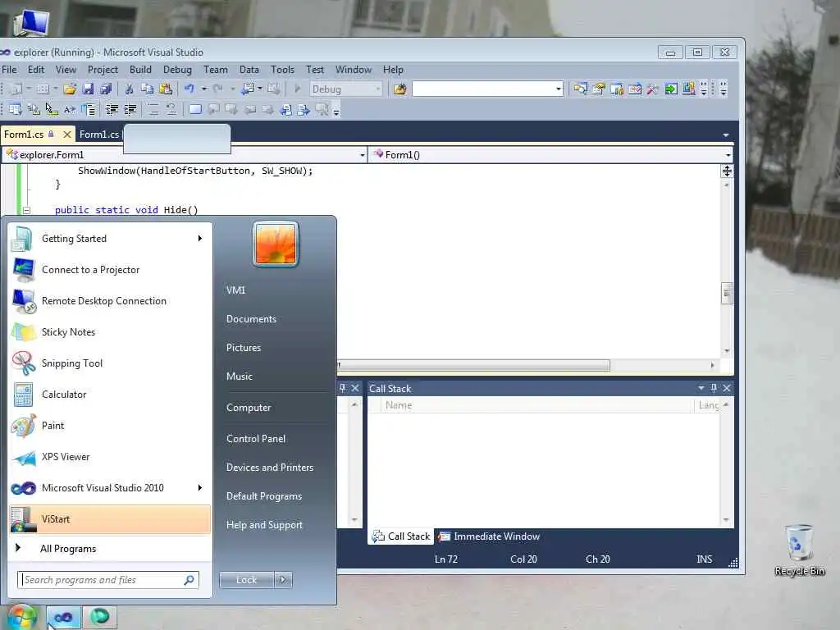Screen dimensions: 840x630
Task: Undo the last action via toolbar
Action: tap(189, 89)
